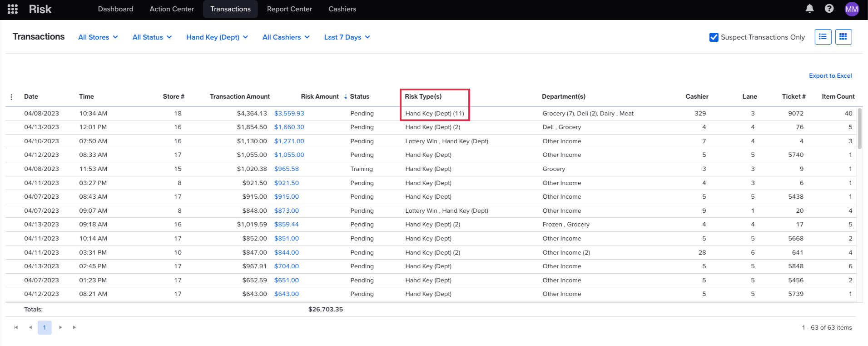Switch to the Report Center tab
The width and height of the screenshot is (868, 346).
coord(289,9)
